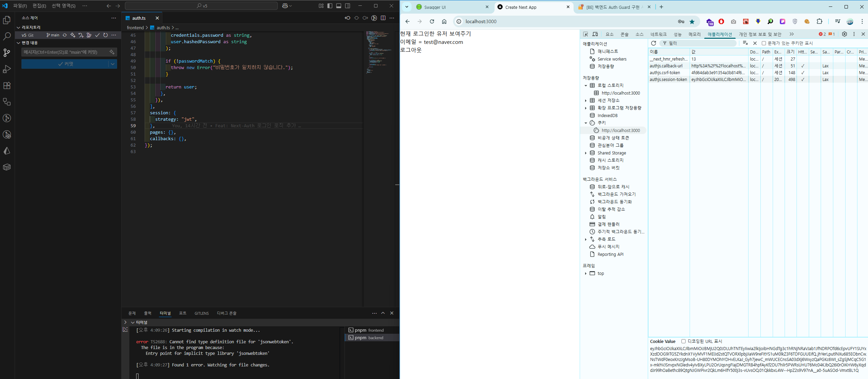
Task: Open the VS Code Explorer view
Action: [x=7, y=20]
